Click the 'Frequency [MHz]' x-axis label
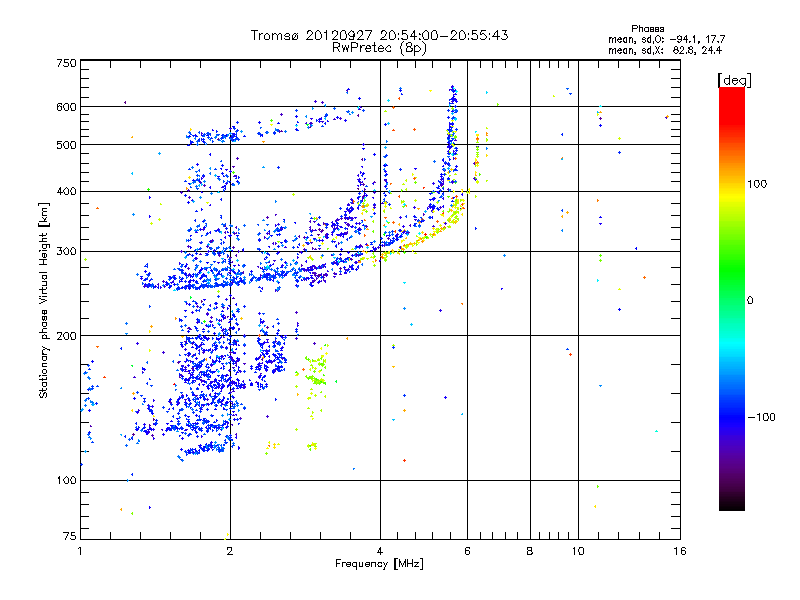Screen dimensions: 800x600 [x=379, y=564]
